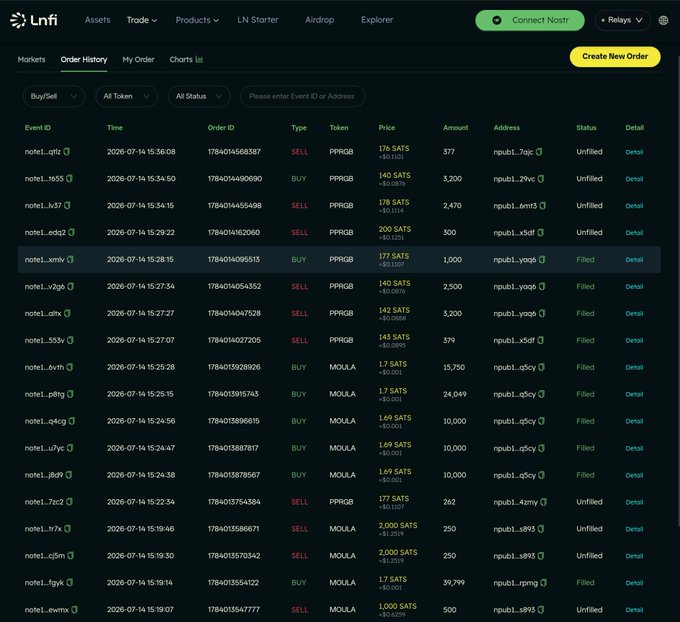Click order ID 1784014490690
The width and height of the screenshot is (680, 622).
pyautogui.click(x=235, y=178)
